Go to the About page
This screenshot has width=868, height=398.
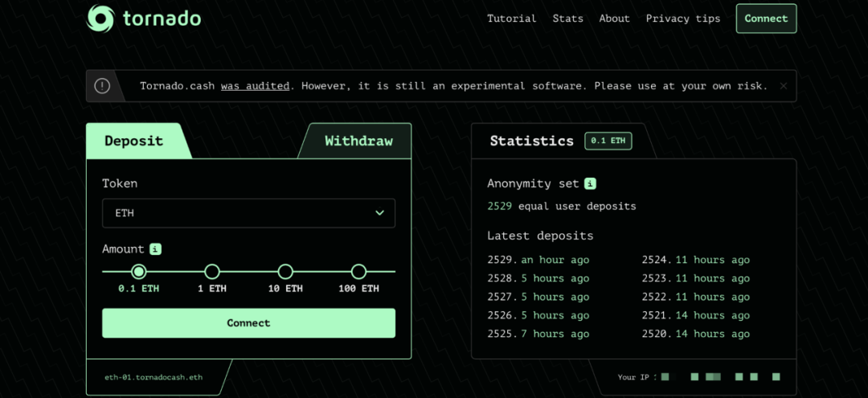pos(614,18)
